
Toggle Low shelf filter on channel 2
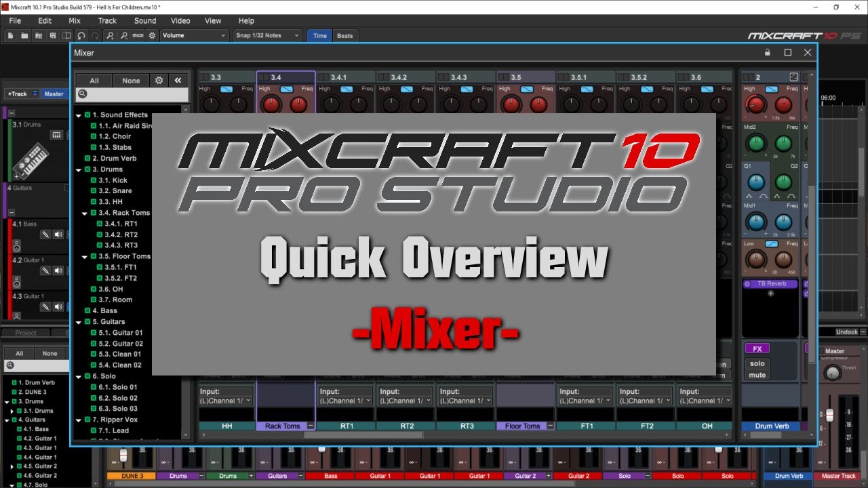(771, 243)
